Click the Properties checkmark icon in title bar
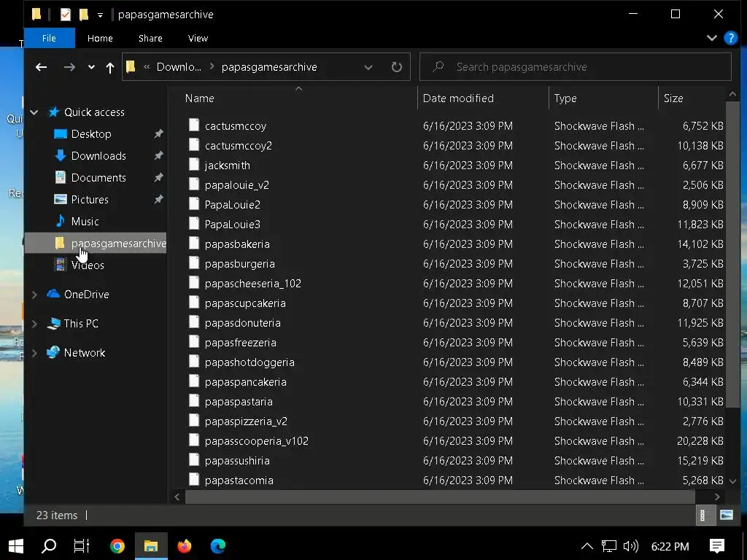Screen dimensions: 747x560 click(x=65, y=15)
